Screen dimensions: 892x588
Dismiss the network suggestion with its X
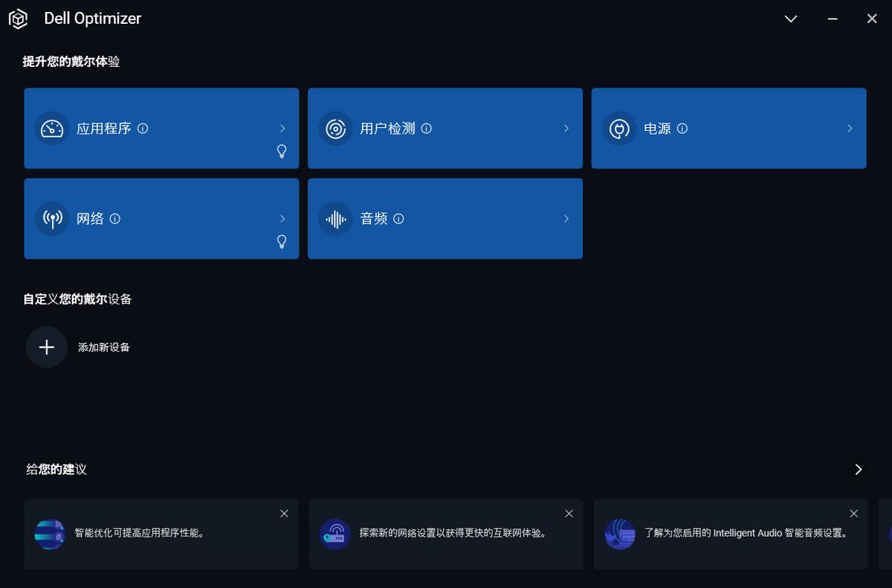click(569, 513)
